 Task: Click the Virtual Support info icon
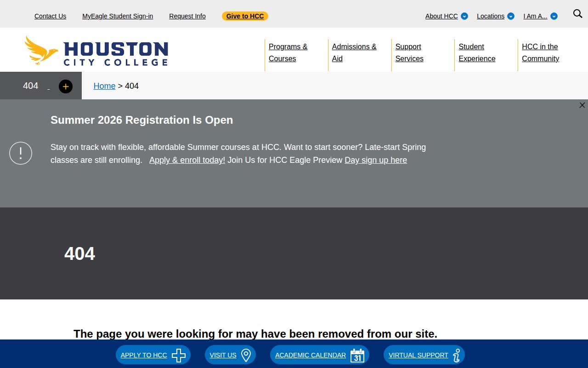click(x=456, y=355)
